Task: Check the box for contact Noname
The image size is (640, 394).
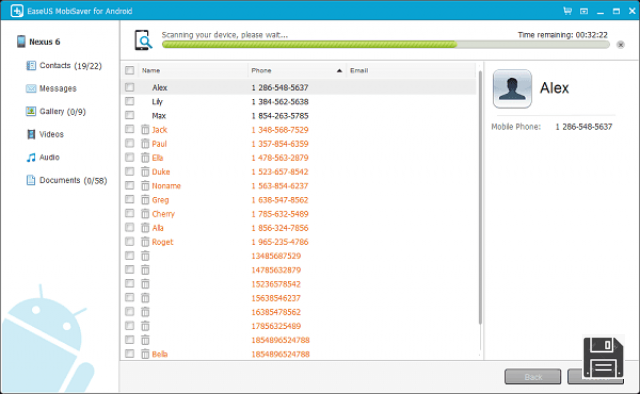Action: click(x=130, y=185)
